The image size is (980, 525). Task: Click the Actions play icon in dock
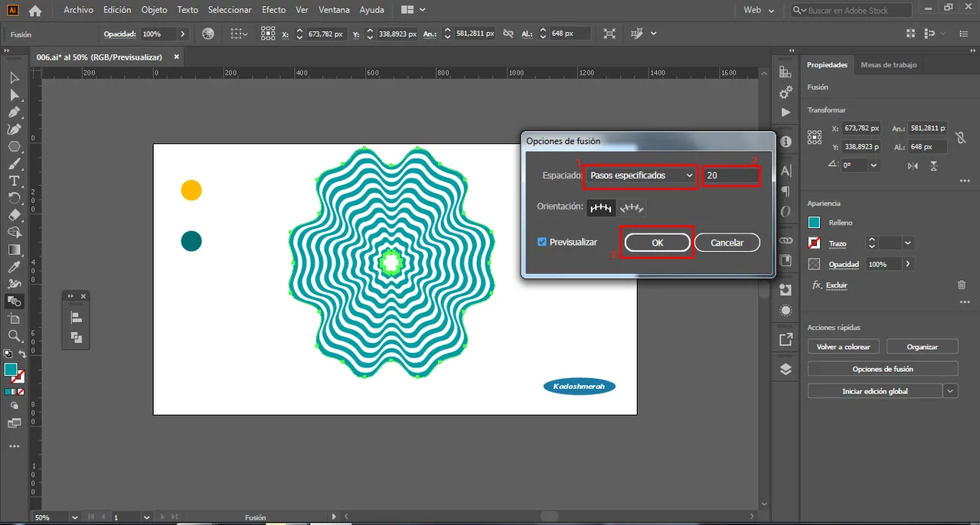tap(786, 112)
